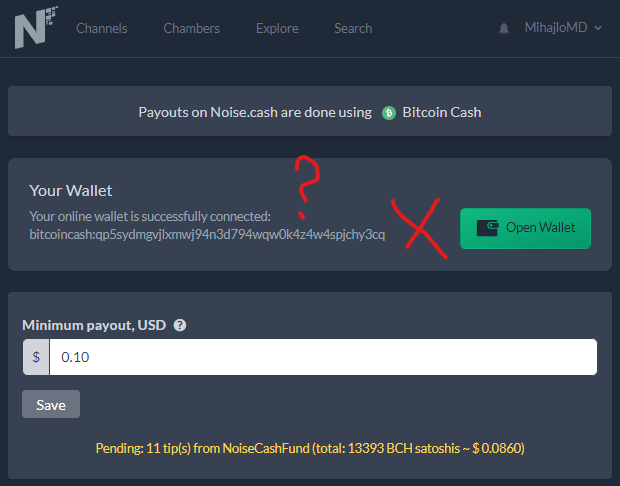Click the Bitcoin Cash label in the banner
This screenshot has height=486, width=620.
coord(442,113)
